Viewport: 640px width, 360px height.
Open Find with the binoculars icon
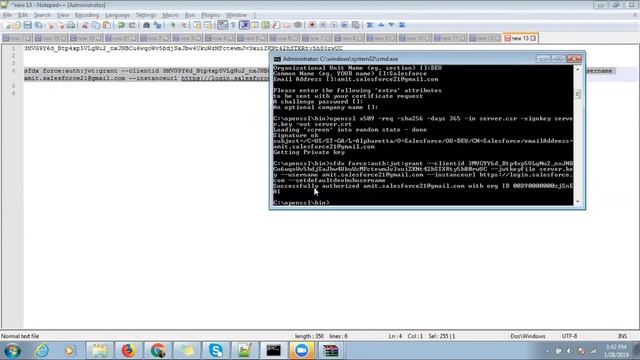[x=146, y=25]
